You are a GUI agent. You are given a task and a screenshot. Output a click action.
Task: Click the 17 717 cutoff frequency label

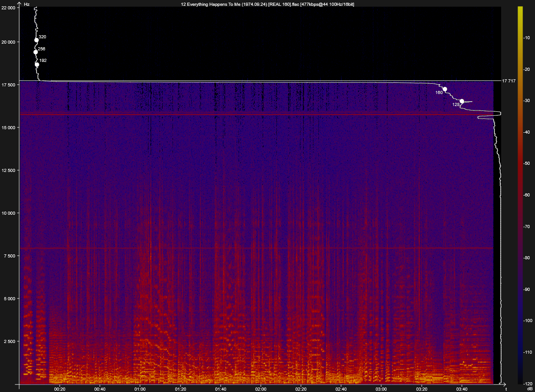click(x=509, y=81)
